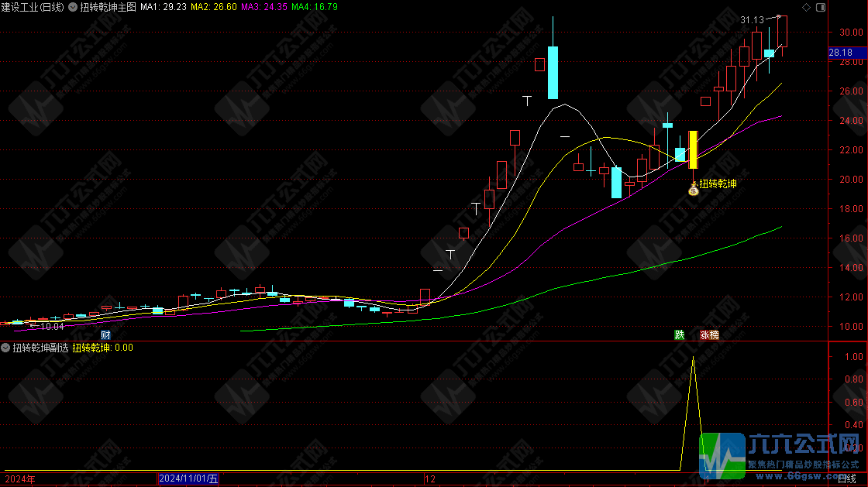Open the 扭转乾坤主图 indicator dropdown arrow
This screenshot has width=868, height=487.
pos(73,7)
